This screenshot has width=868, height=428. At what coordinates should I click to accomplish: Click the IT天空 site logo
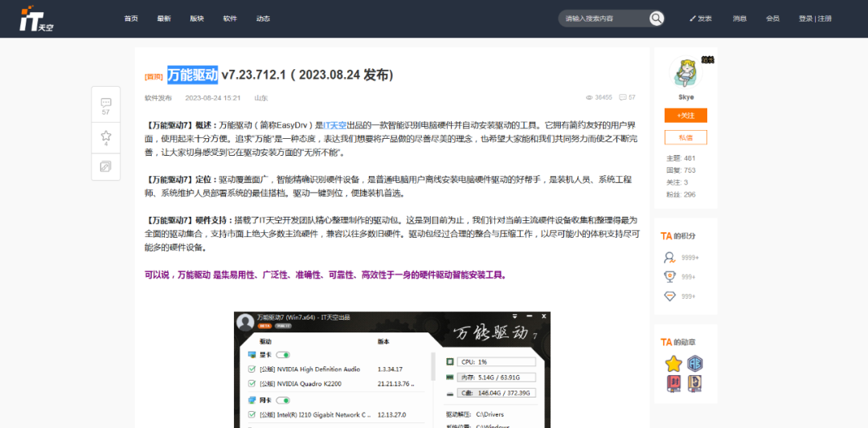pos(36,19)
